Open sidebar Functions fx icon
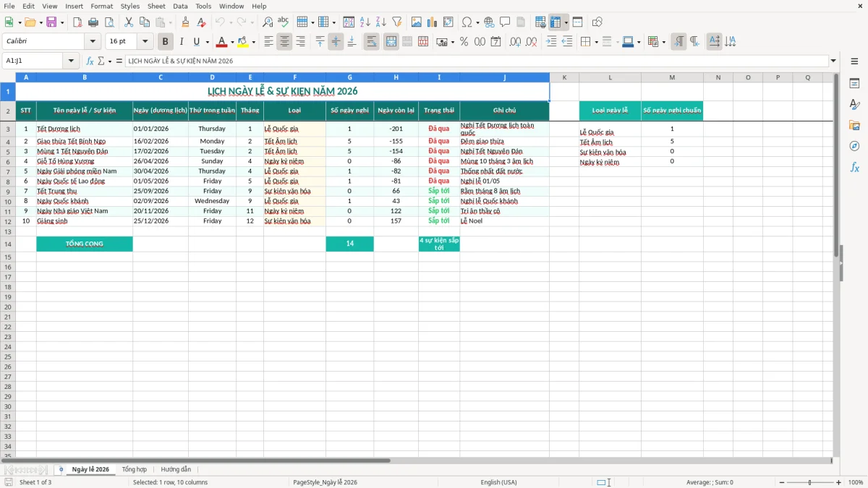This screenshot has height=488, width=868. click(854, 167)
